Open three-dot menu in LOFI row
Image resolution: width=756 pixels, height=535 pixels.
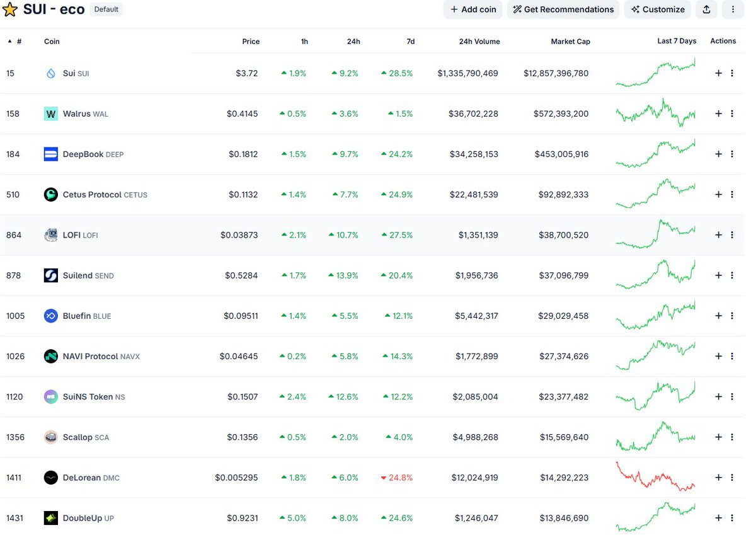tap(732, 235)
